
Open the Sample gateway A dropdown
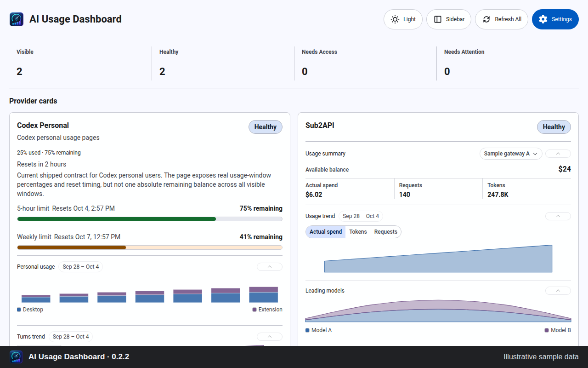click(x=511, y=154)
